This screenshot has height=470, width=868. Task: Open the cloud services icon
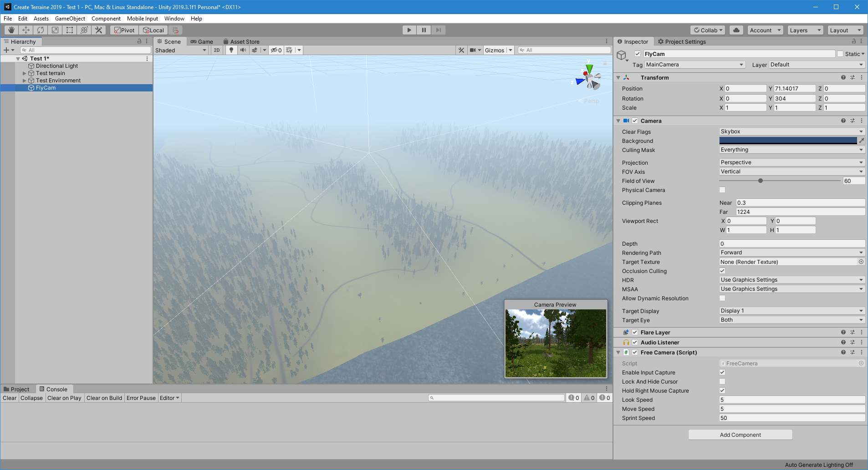click(x=736, y=30)
